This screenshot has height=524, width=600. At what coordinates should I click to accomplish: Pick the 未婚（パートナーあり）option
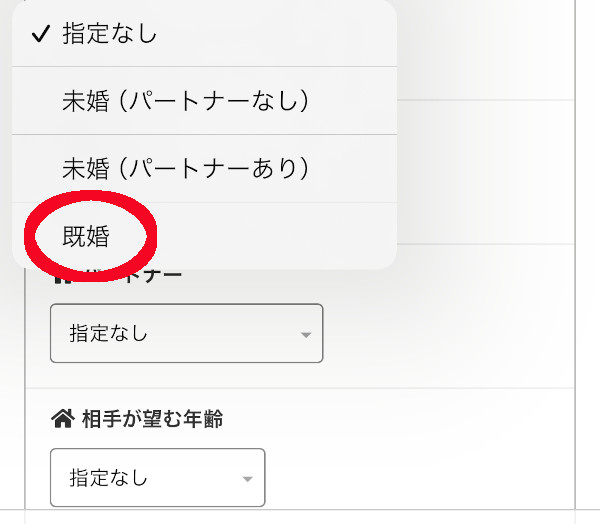point(185,168)
